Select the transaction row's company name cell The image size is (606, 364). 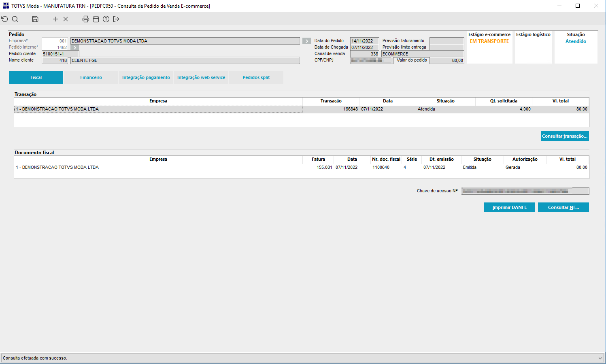pos(158,109)
